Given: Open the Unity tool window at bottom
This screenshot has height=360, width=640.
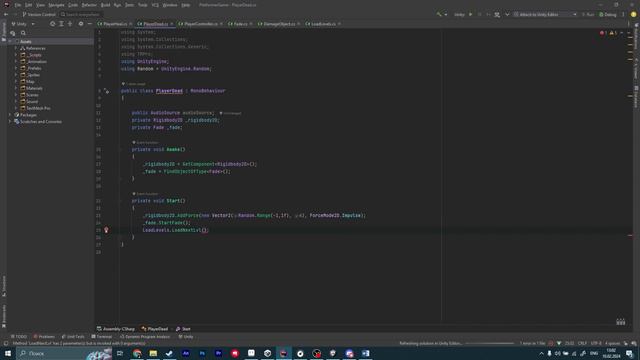Looking at the screenshot, I should [x=186, y=337].
